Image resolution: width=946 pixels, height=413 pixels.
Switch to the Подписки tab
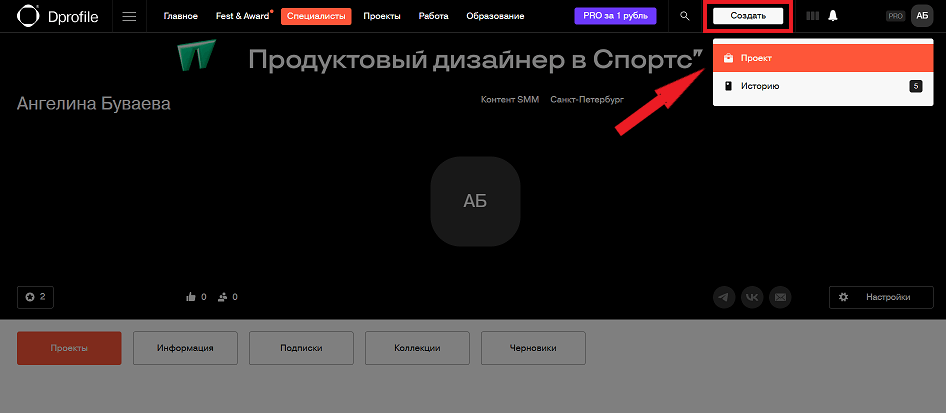[301, 348]
